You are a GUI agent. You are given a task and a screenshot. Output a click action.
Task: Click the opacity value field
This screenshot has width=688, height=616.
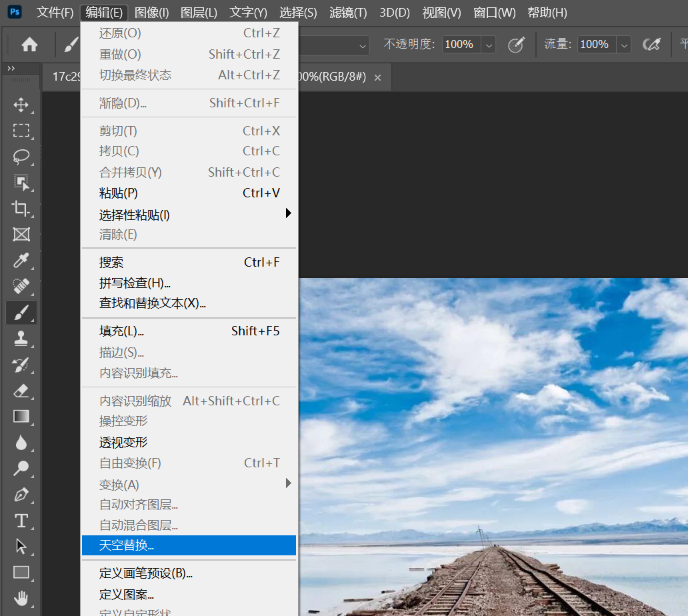coord(461,44)
